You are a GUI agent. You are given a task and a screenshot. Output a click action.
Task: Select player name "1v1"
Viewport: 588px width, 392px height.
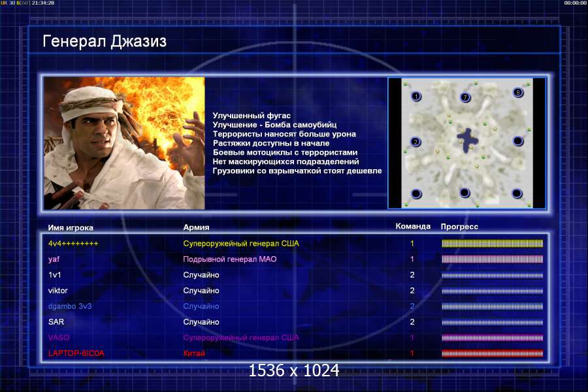54,275
